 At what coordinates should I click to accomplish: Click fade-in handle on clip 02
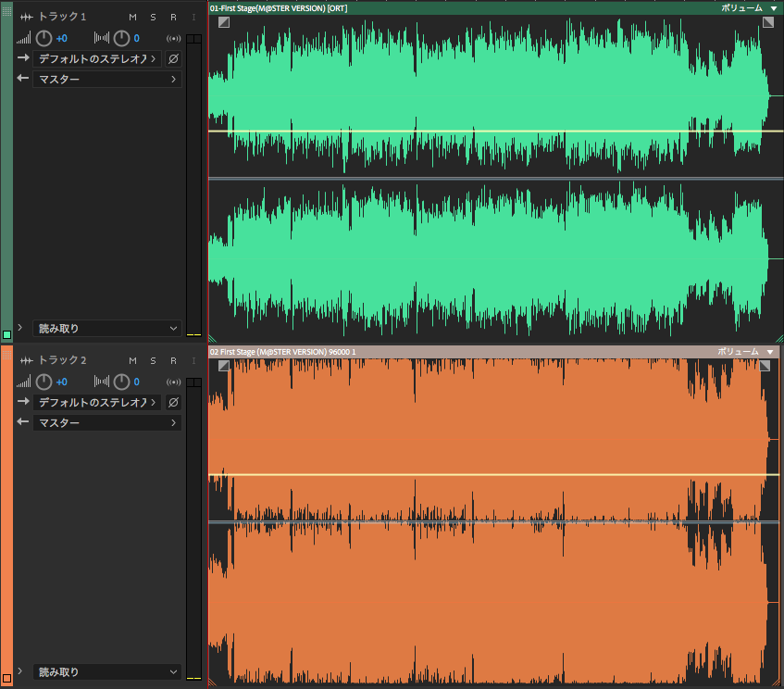[x=224, y=366]
